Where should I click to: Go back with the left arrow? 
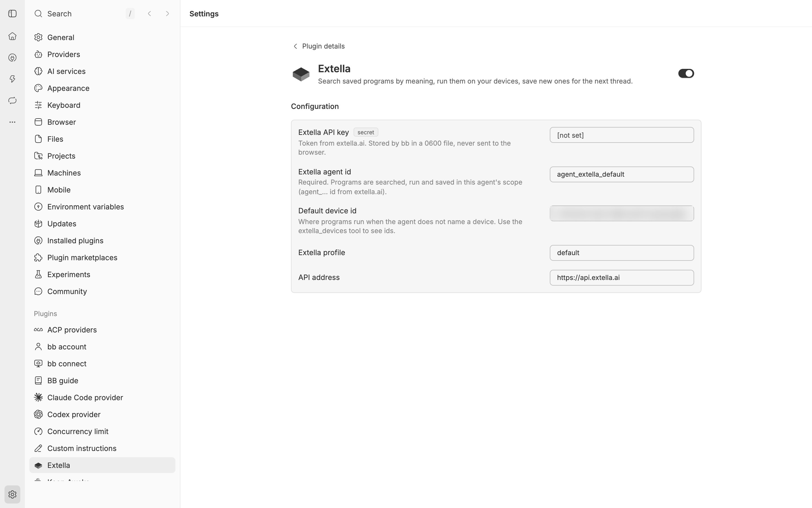tap(149, 14)
